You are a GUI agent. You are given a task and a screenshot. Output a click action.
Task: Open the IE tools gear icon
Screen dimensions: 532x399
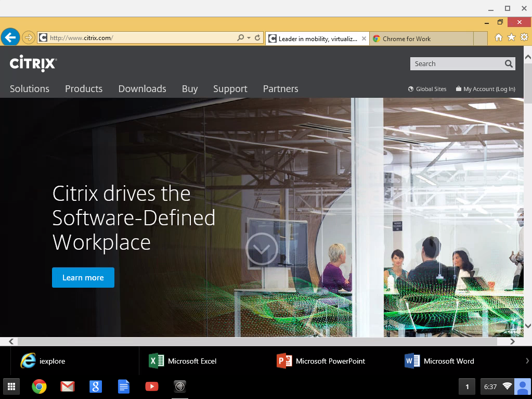[524, 37]
